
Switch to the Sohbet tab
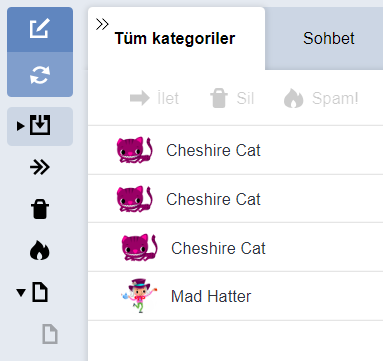click(x=328, y=38)
